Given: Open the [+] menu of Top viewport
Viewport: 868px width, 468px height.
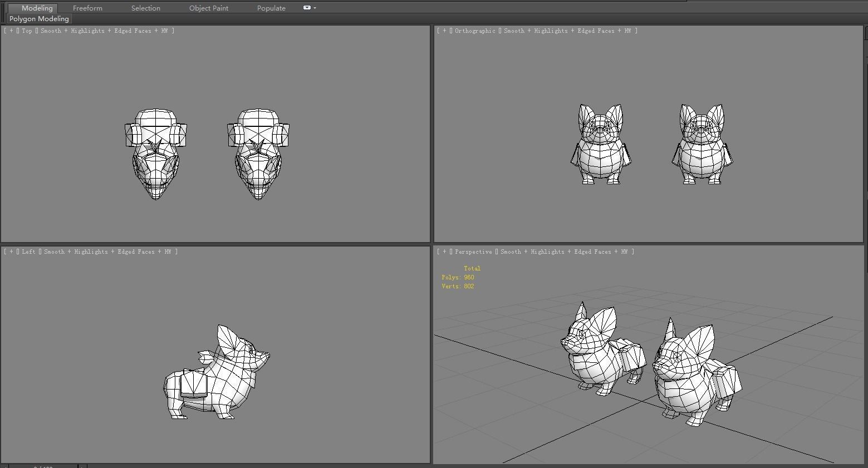Looking at the screenshot, I should point(11,31).
